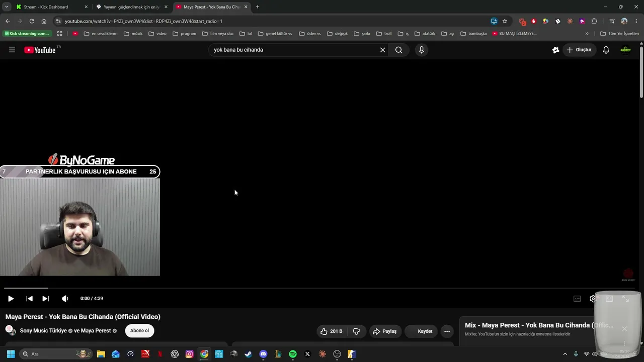Screen dimensions: 644x362
Task: Open the Extensions puzzle menu
Action: 594,21
